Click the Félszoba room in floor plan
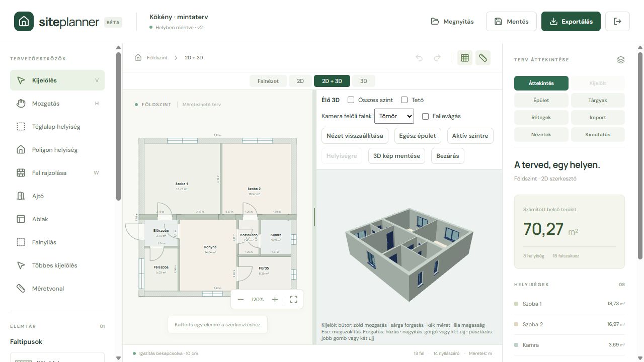The image size is (644, 362). tap(160, 270)
